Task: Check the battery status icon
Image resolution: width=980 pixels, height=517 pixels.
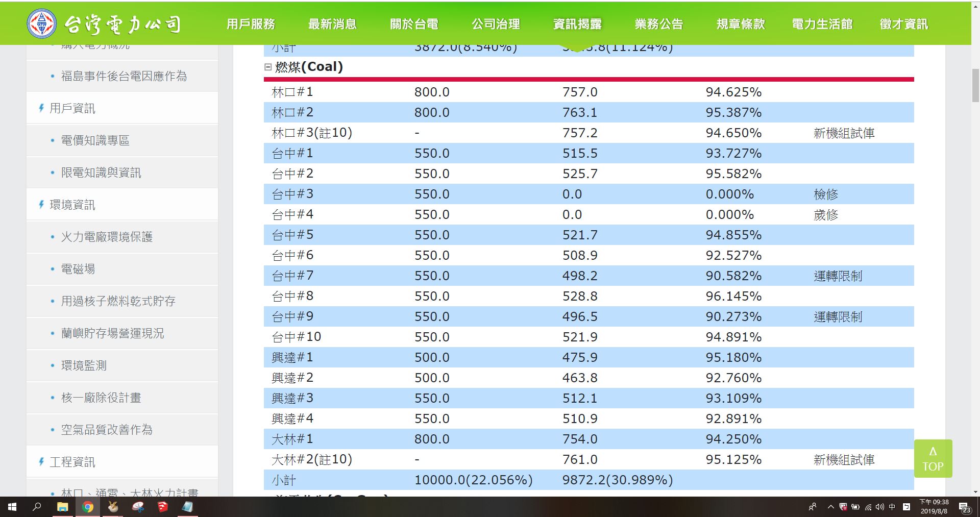Action: (x=855, y=507)
